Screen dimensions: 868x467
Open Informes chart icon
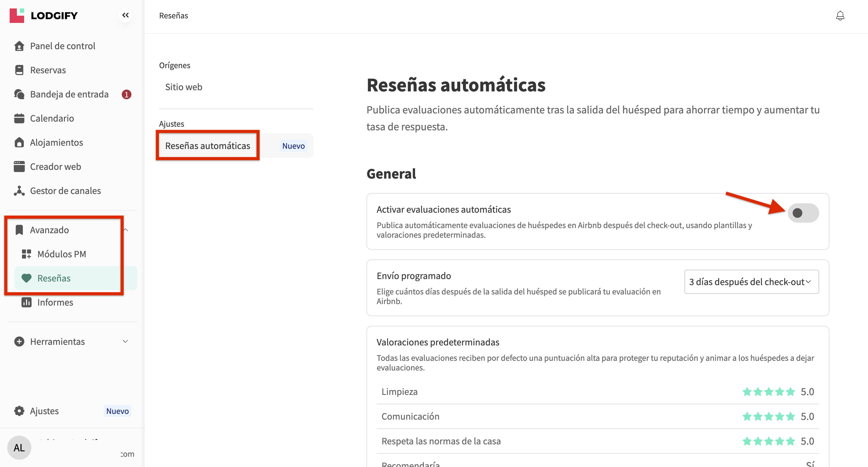tap(26, 303)
